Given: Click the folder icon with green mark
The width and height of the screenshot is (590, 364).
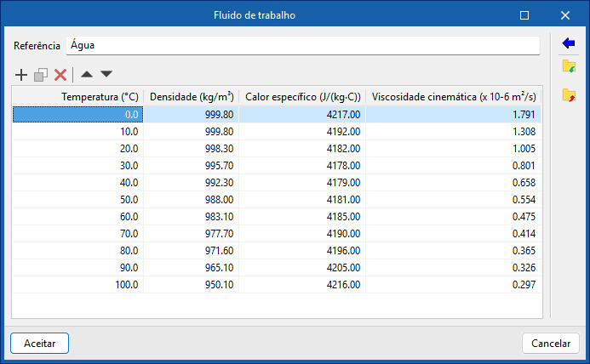Looking at the screenshot, I should (x=569, y=66).
